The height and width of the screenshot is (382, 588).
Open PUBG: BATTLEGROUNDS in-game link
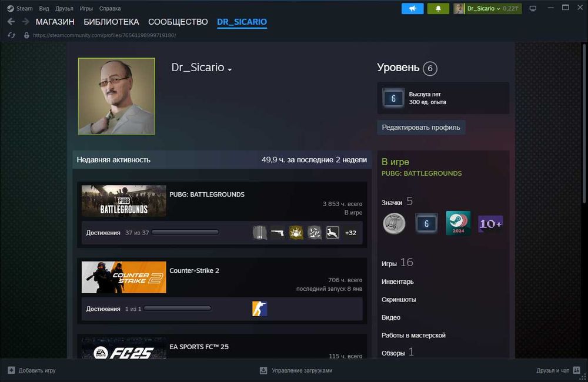(422, 173)
